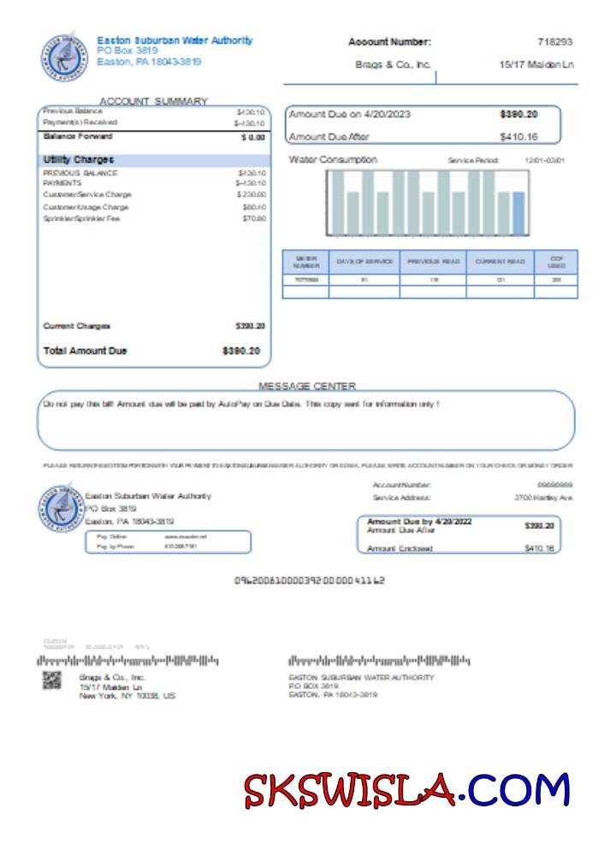The image size is (616, 856).
Task: Click the Amount Due on 4/20/2023 box
Action: coord(423,115)
